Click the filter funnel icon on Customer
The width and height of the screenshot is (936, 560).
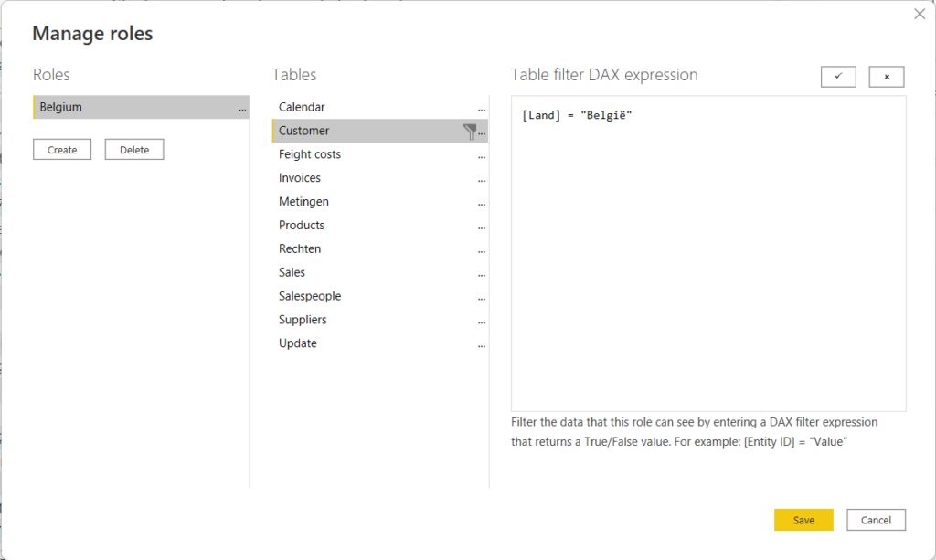coord(470,132)
